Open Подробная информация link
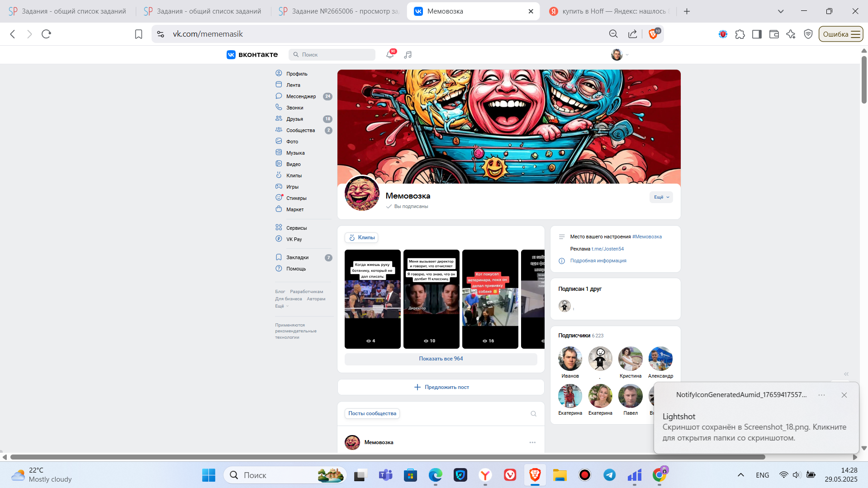Viewport: 868px width, 488px height. coord(598,261)
